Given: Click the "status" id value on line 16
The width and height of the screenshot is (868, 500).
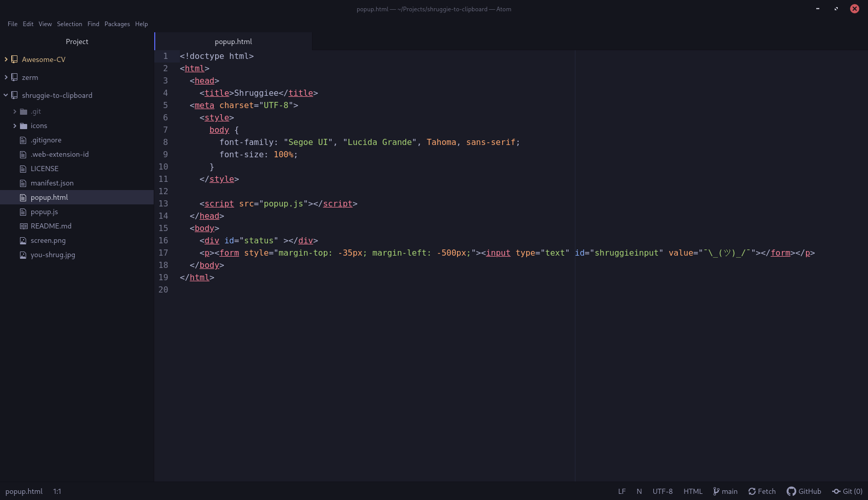Looking at the screenshot, I should pyautogui.click(x=259, y=240).
